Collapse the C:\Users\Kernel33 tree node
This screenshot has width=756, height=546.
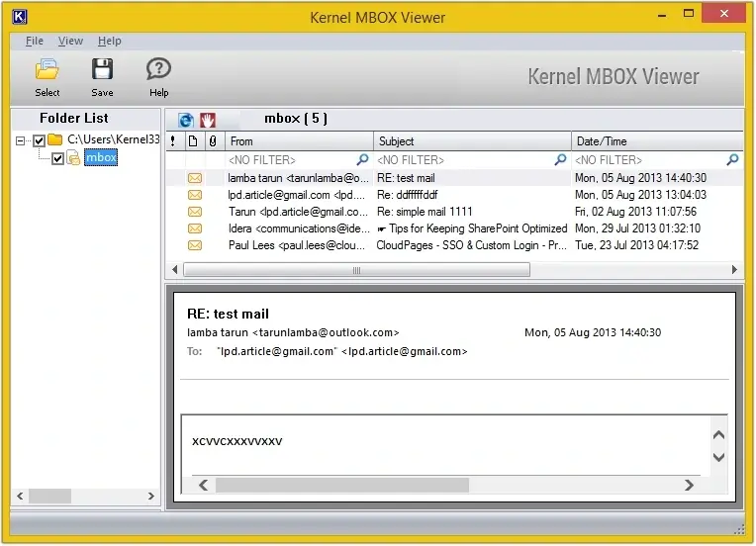click(x=20, y=140)
